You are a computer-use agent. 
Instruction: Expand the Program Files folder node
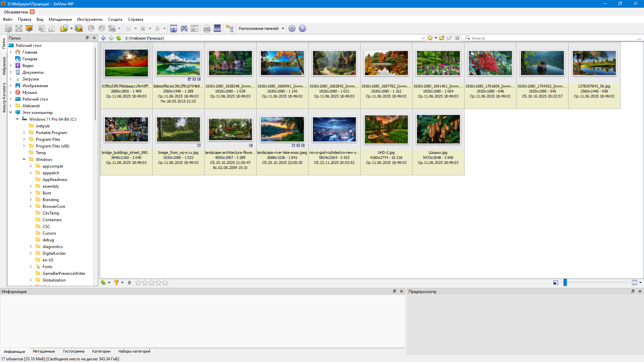pos(24,139)
